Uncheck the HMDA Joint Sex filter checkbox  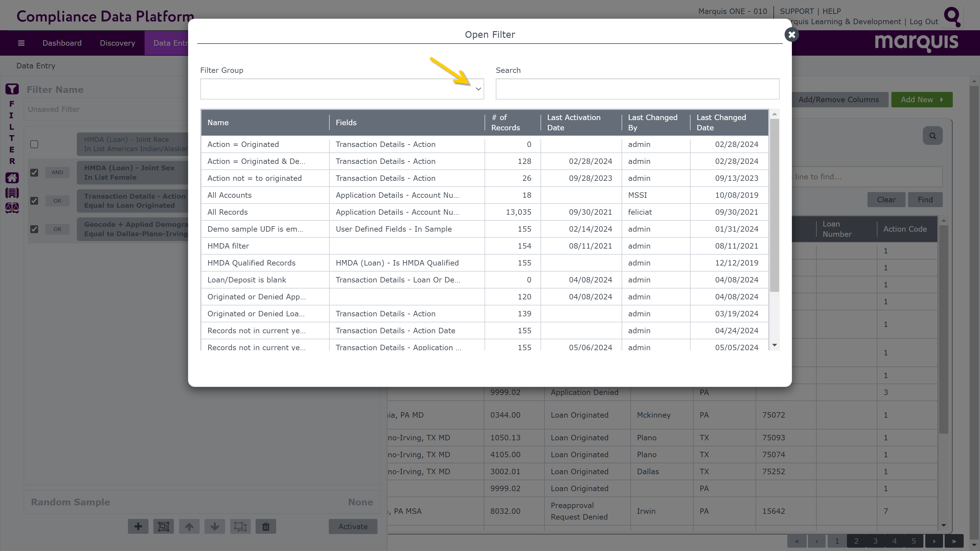(x=34, y=173)
